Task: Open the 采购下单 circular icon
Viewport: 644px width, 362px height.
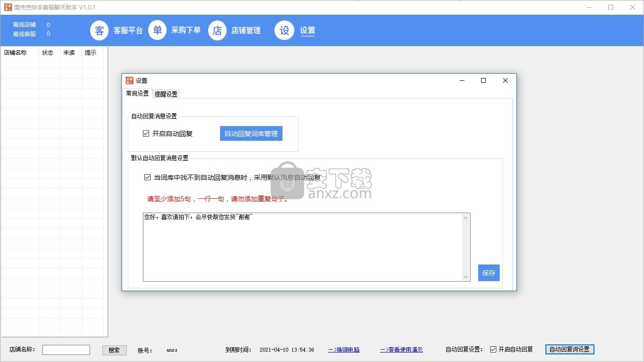Action: [158, 30]
